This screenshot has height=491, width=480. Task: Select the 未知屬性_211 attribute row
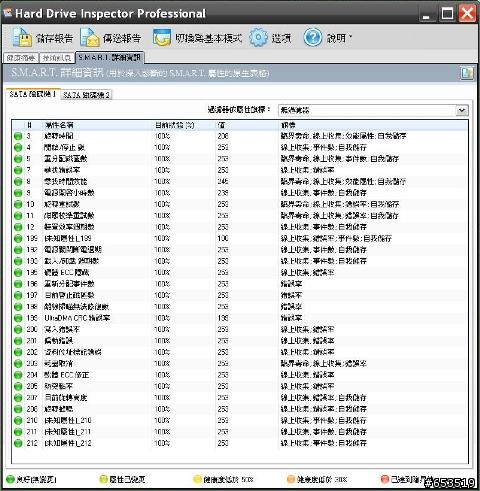pyautogui.click(x=240, y=432)
